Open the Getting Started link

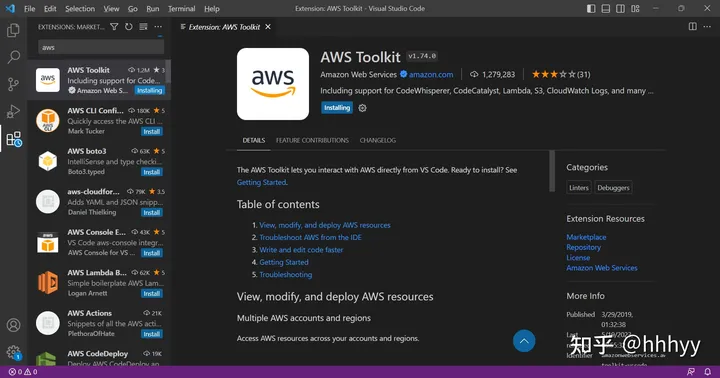[x=261, y=182]
